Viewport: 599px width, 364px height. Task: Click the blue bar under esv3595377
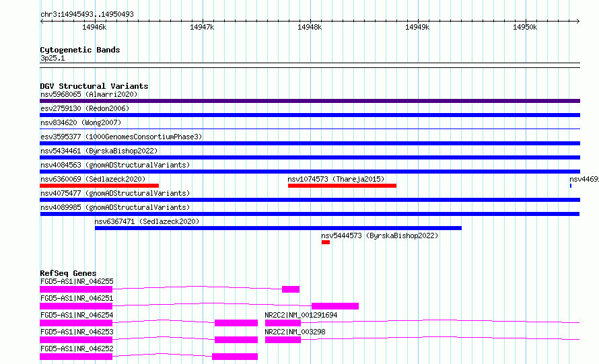pos(310,143)
